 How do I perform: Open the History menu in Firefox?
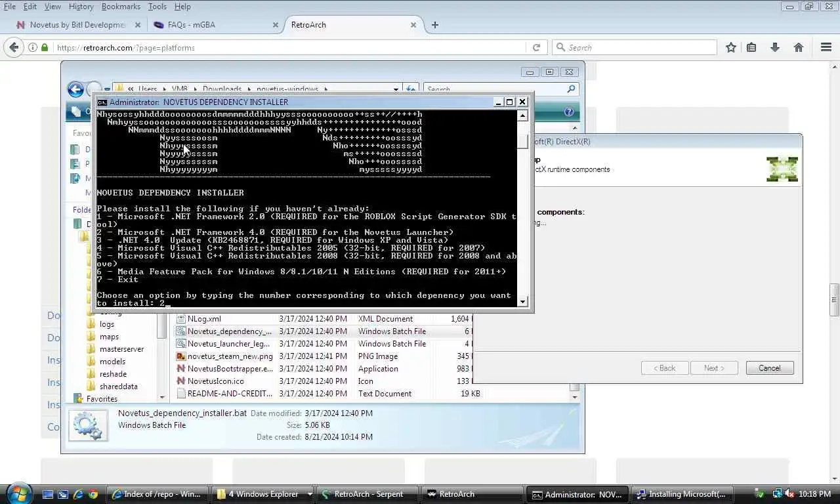click(81, 7)
